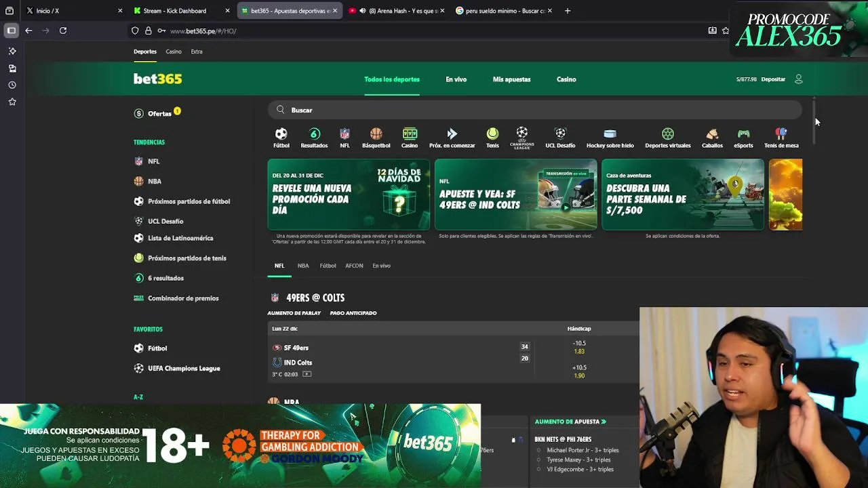
Task: Select the AFCON tab above the matches
Action: pyautogui.click(x=354, y=266)
